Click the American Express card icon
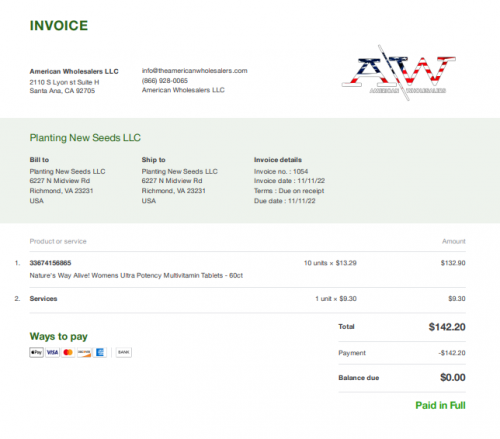This screenshot has height=439, width=500. [100, 352]
